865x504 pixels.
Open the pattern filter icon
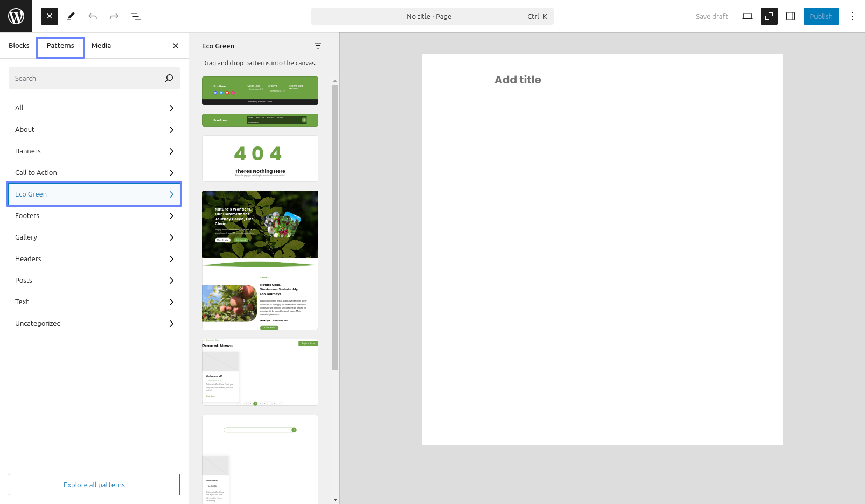point(318,46)
